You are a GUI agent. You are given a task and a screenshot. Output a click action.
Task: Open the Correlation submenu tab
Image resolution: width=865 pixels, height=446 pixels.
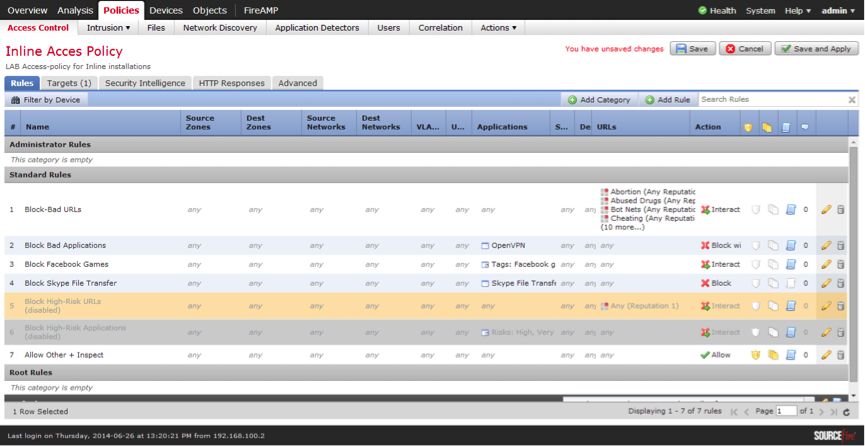[x=440, y=28]
